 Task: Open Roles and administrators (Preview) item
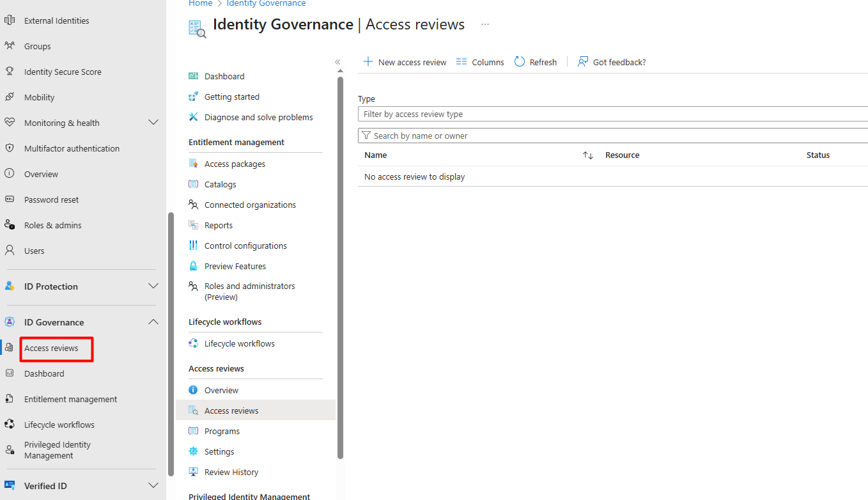pos(250,292)
